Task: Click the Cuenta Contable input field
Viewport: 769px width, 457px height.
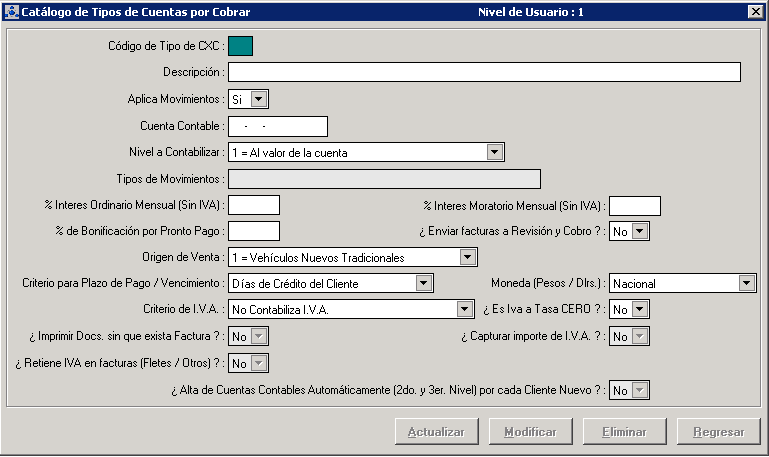Action: point(278,126)
